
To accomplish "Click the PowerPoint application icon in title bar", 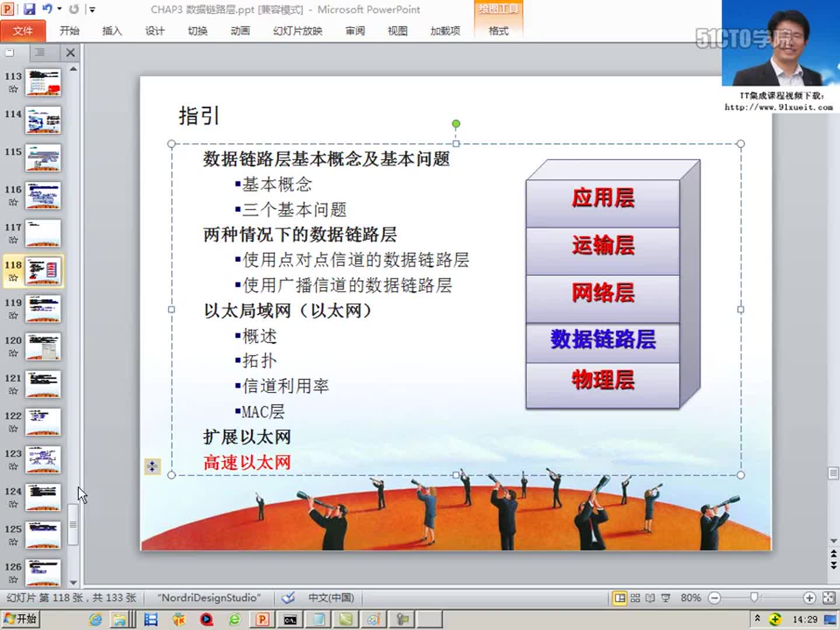I will pos(8,9).
